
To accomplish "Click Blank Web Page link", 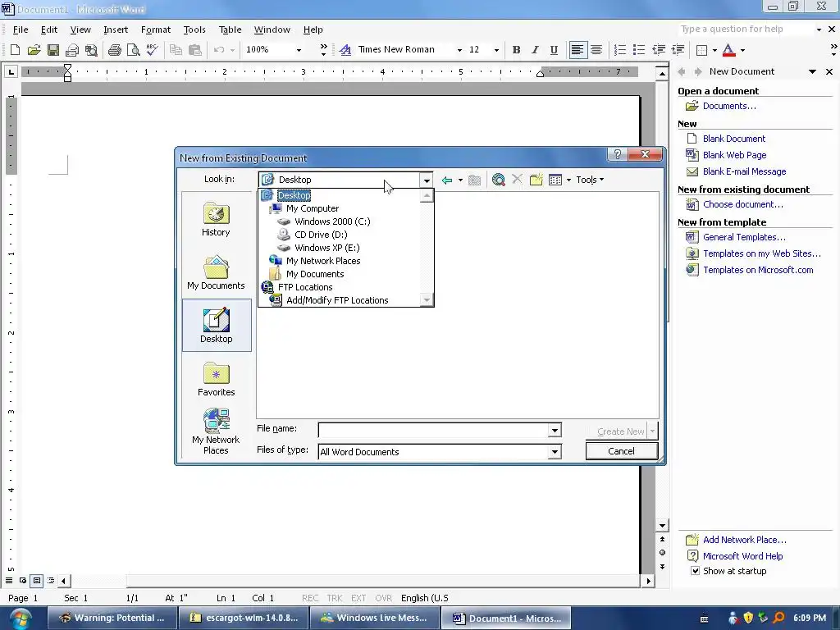I will (x=734, y=155).
